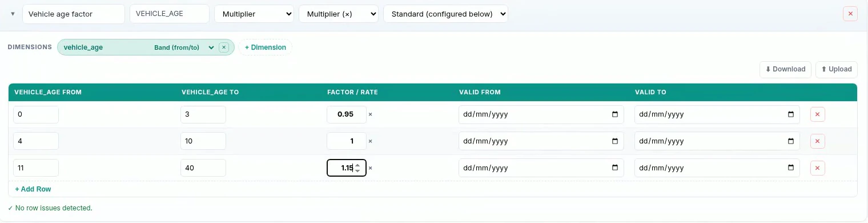Edit vehicle age from value 4
The width and height of the screenshot is (868, 223).
36,141
